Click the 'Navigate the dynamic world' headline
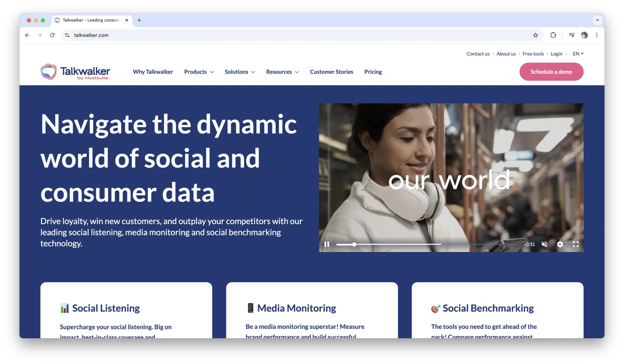Viewport: 624px width, 364px height. 169,158
